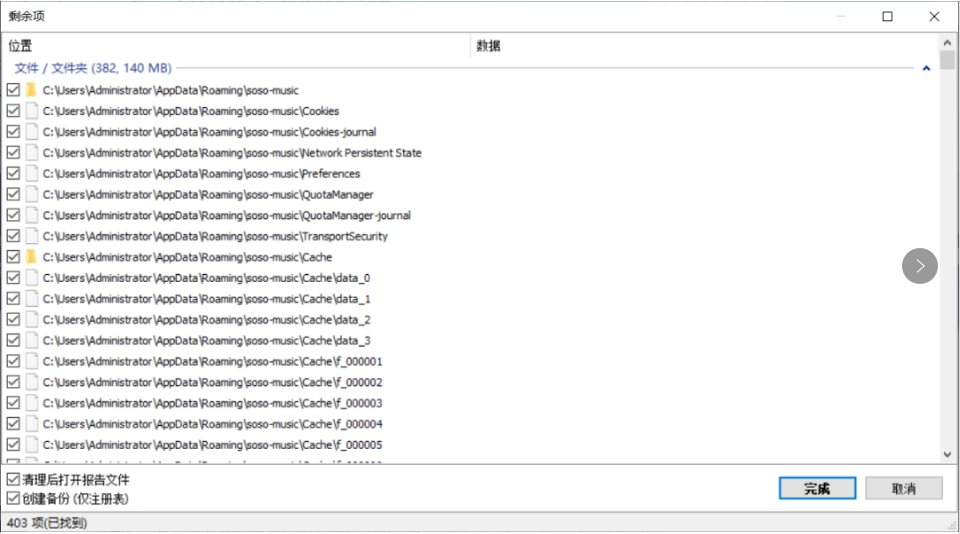Select the soso-music\Preferences path text

point(201,173)
